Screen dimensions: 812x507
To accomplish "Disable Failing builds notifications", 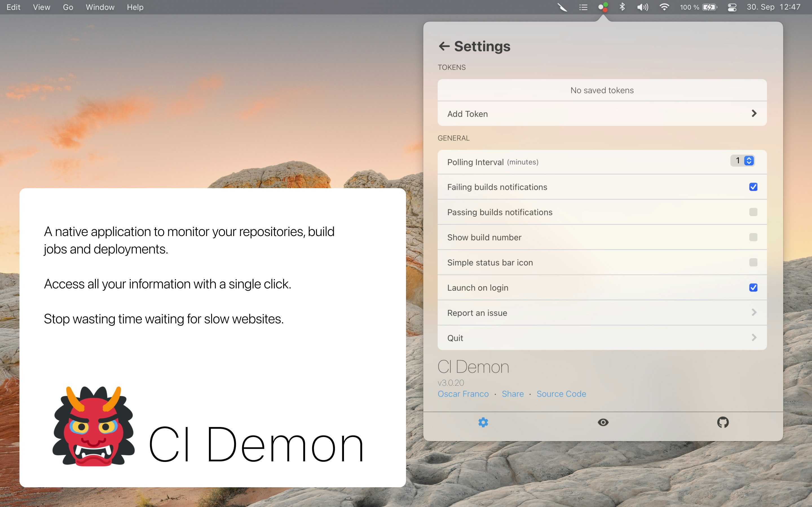I will (753, 187).
